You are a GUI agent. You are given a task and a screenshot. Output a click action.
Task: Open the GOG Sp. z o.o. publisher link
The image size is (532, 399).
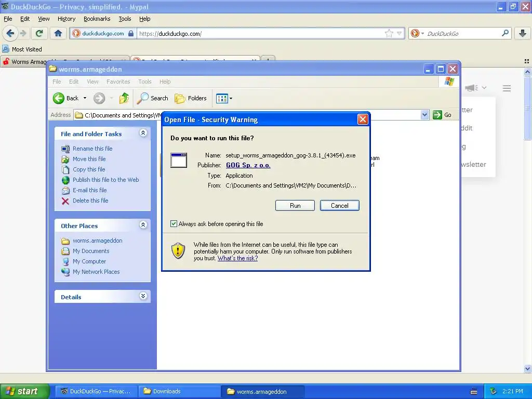pyautogui.click(x=248, y=165)
